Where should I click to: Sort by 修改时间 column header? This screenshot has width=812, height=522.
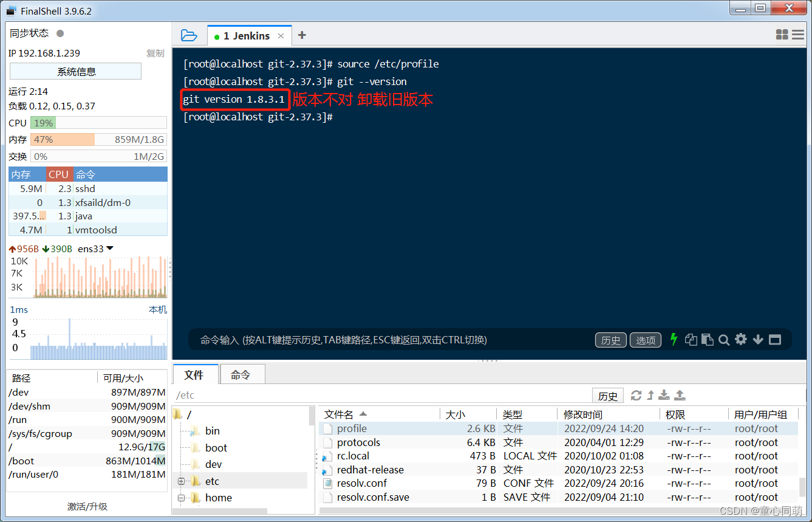click(608, 414)
